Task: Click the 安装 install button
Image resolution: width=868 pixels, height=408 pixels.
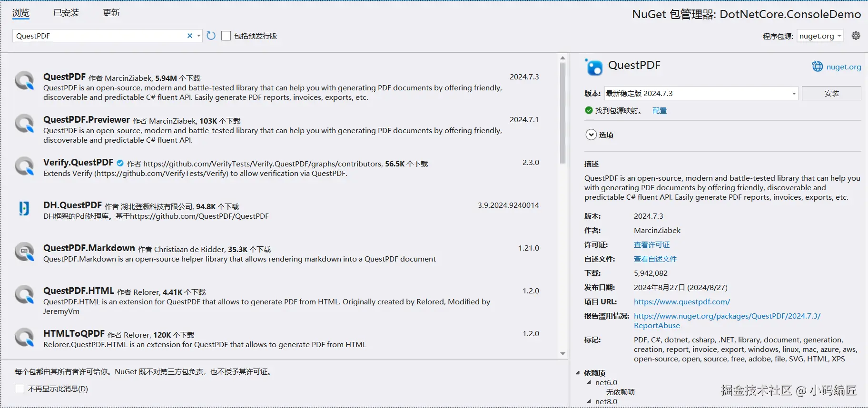Action: (831, 93)
